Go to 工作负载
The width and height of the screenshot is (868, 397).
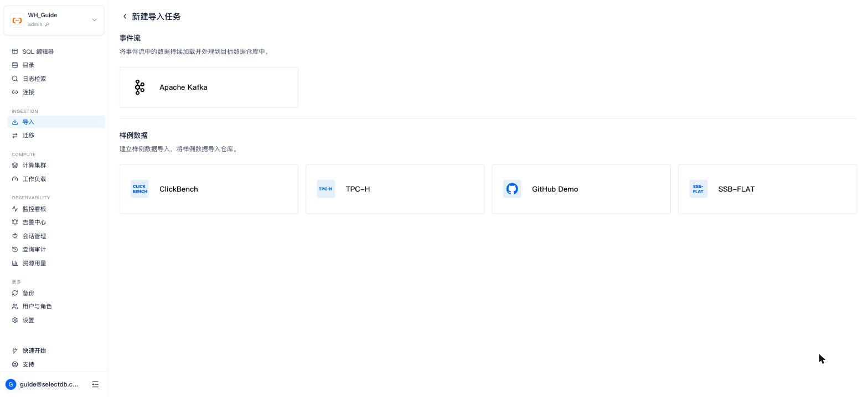[56, 179]
